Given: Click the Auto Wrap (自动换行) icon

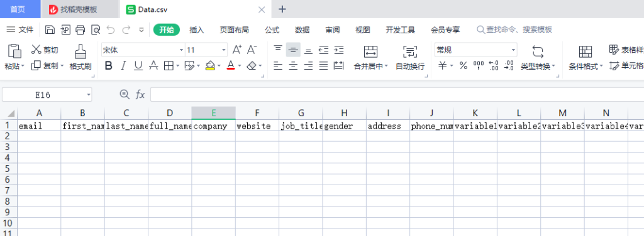Looking at the screenshot, I should (x=410, y=51).
